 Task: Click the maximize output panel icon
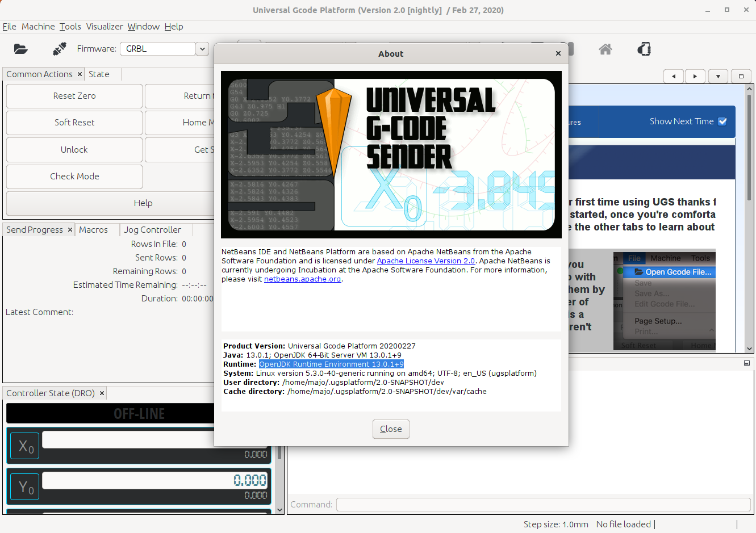click(x=746, y=363)
